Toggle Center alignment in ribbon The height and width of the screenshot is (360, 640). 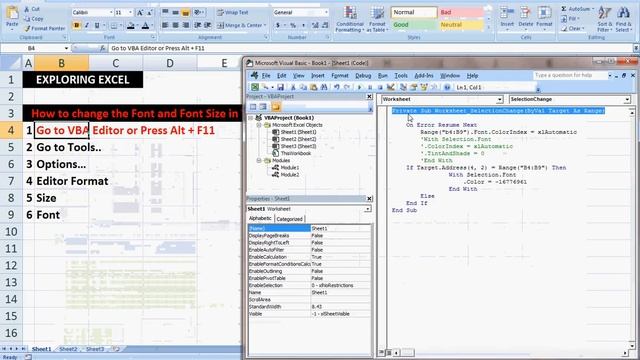(x=176, y=25)
